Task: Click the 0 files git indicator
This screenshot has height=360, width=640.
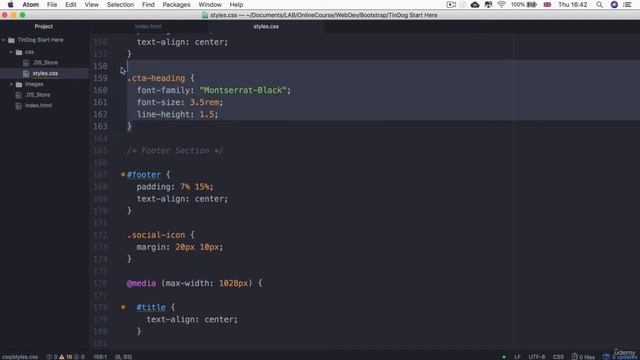Action: [x=583, y=357]
